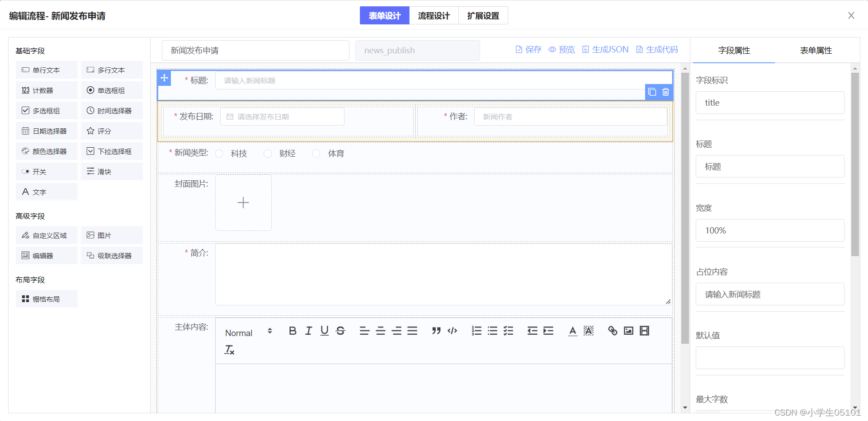The image size is (868, 421).
Task: Click the 封面图片 upload plus area
Action: point(243,202)
